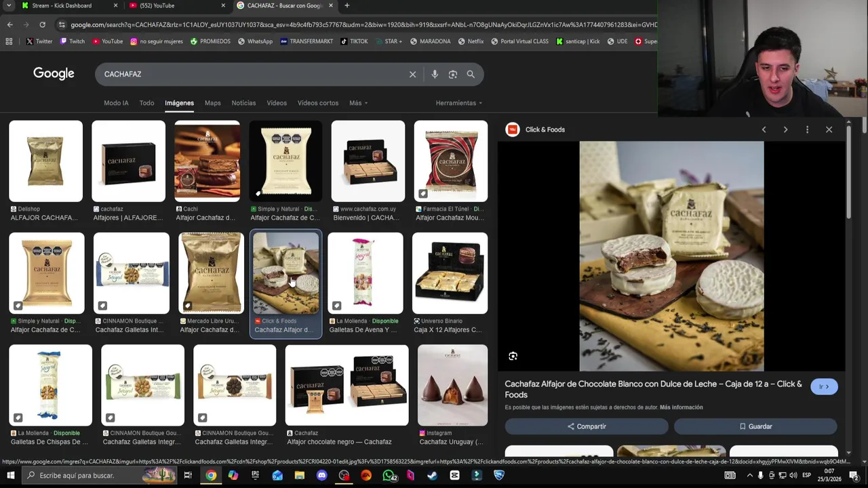Open the PROMIEDOS bookmark
Screen dimensions: 868x488
click(210, 41)
